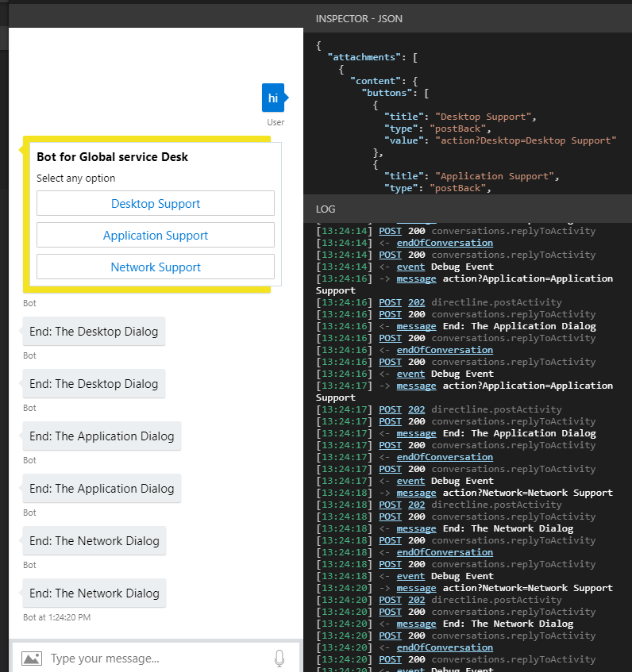Select the last 'End: The Network Dialog' bot message
Screen dimensions: 632x672
(94, 593)
